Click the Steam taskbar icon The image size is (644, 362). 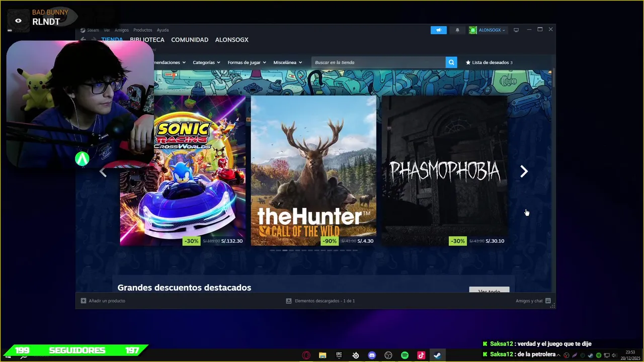pos(438,355)
